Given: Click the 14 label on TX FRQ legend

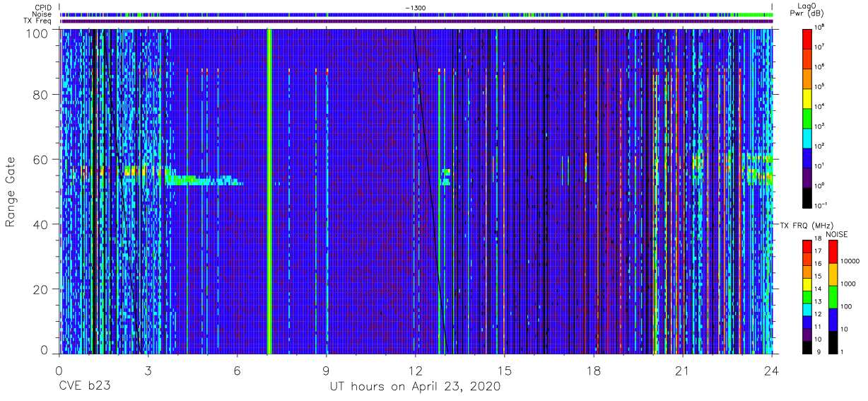Looking at the screenshot, I should [x=819, y=289].
